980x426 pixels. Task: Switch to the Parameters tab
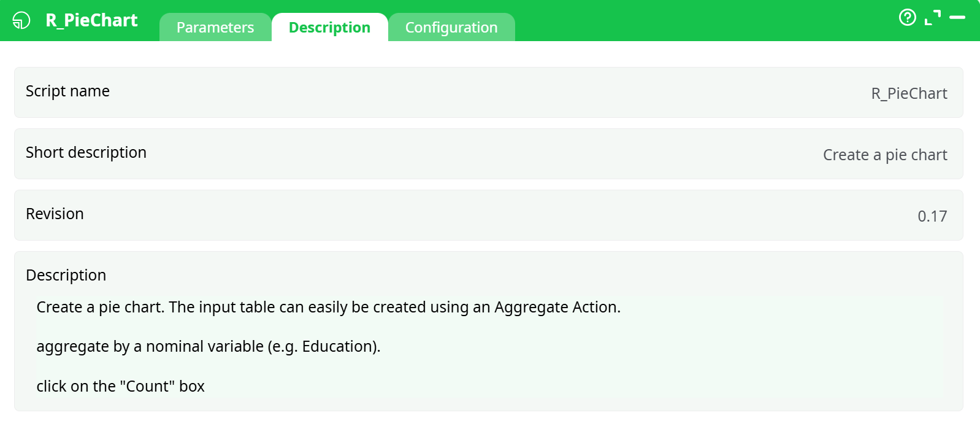(x=215, y=28)
